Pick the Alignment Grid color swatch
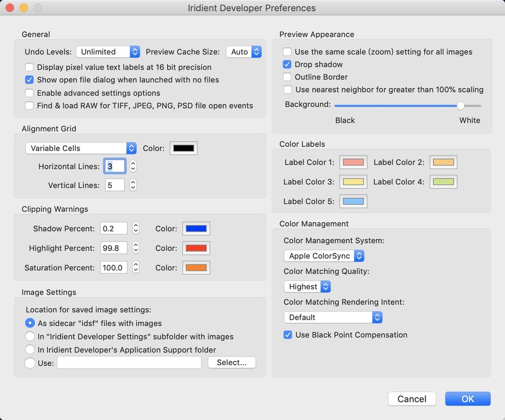This screenshot has height=420, width=505. coord(183,148)
